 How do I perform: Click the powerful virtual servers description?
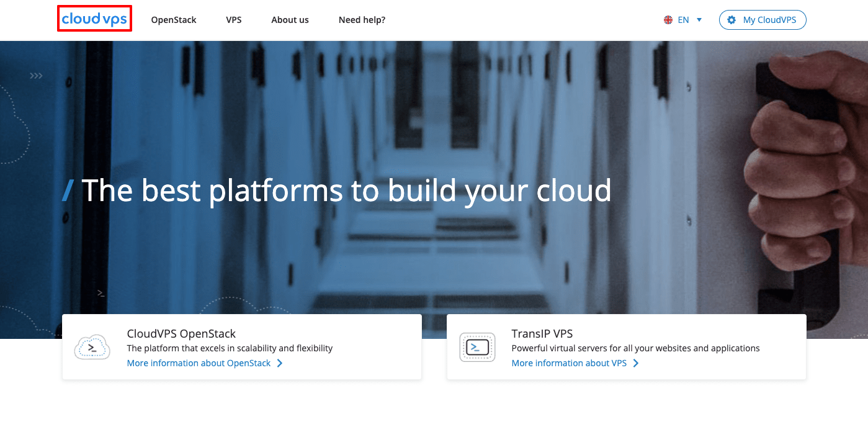pyautogui.click(x=635, y=348)
